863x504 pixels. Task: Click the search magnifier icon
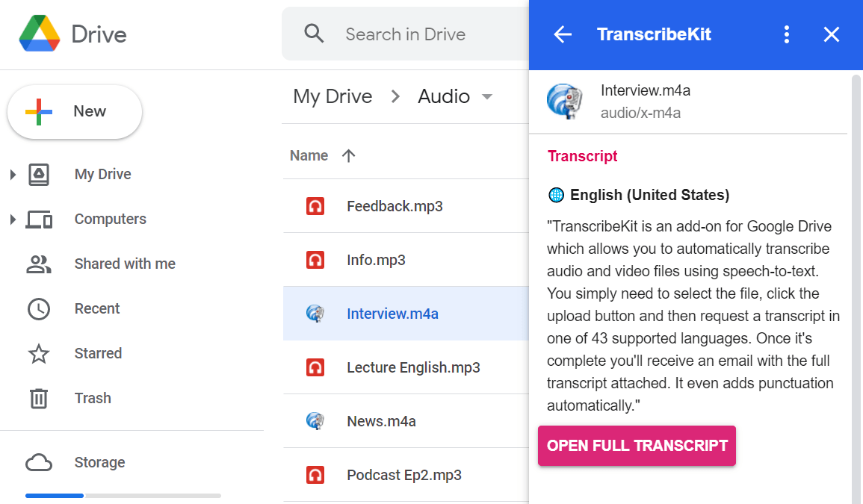coord(314,34)
